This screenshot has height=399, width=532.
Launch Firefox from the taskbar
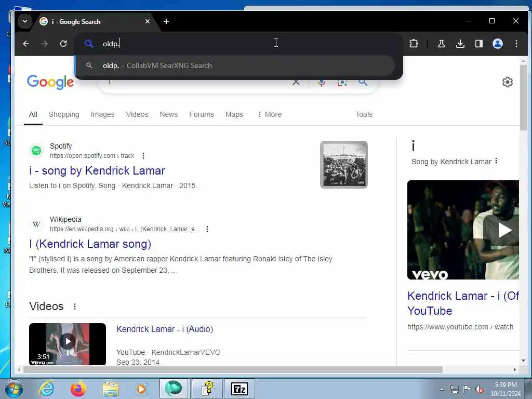(x=78, y=389)
